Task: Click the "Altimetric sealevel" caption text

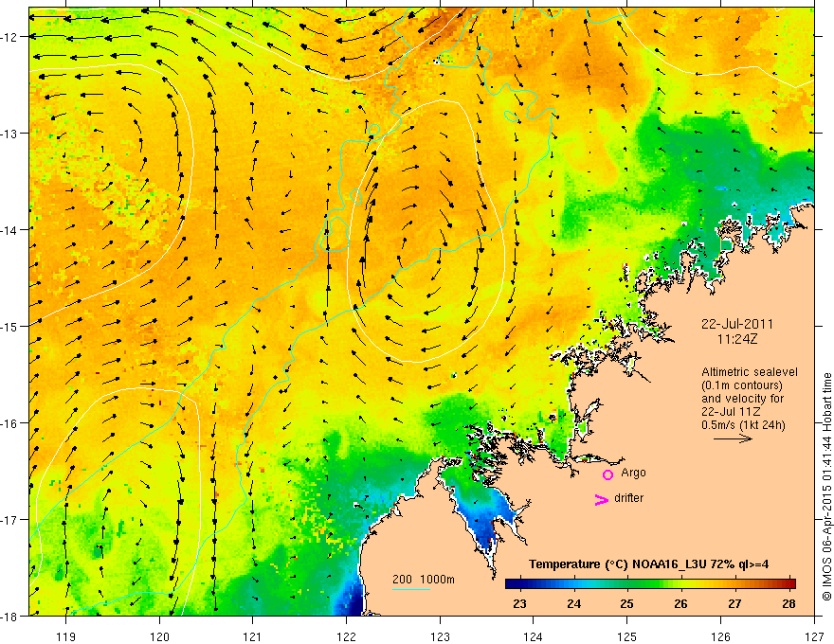Action: 750,372
